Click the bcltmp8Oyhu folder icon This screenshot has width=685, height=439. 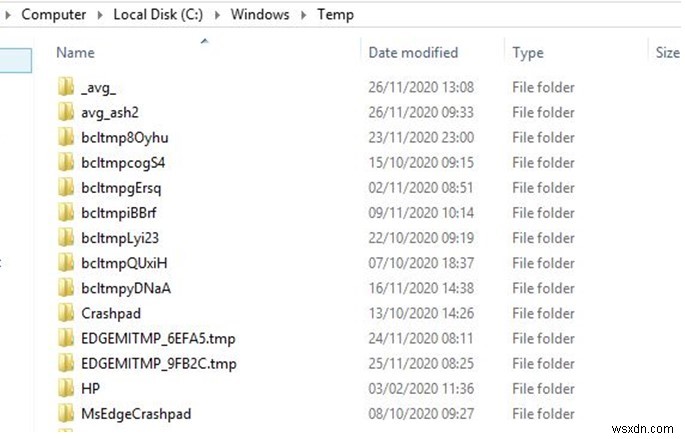67,137
